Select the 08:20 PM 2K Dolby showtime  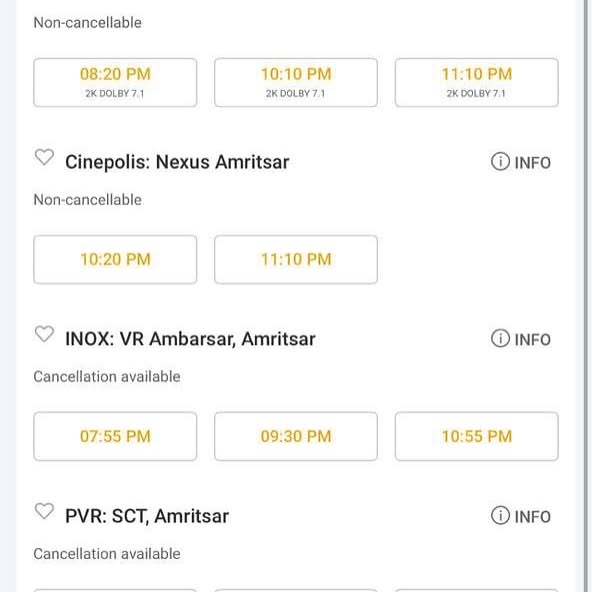click(115, 82)
